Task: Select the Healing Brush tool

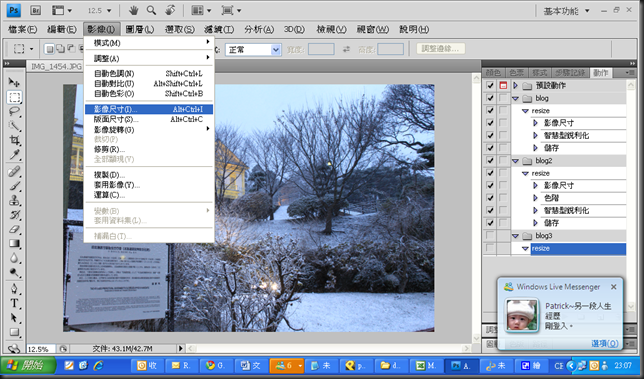Action: coord(14,171)
